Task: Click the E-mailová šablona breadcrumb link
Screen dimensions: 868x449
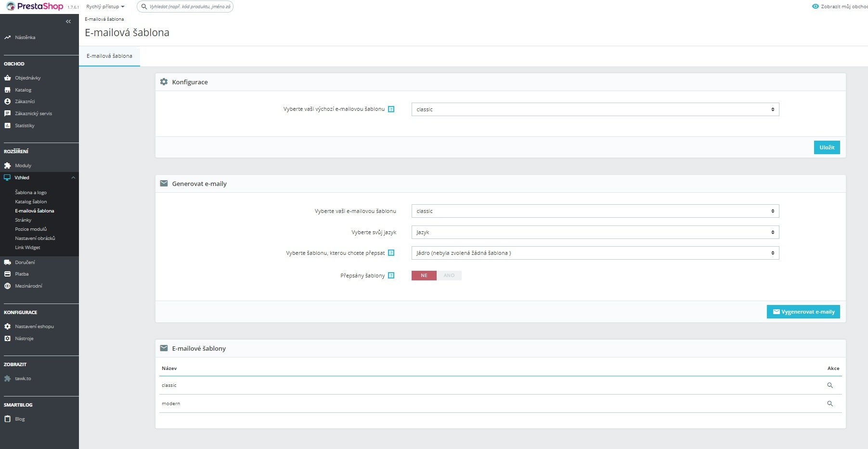Action: click(x=104, y=19)
